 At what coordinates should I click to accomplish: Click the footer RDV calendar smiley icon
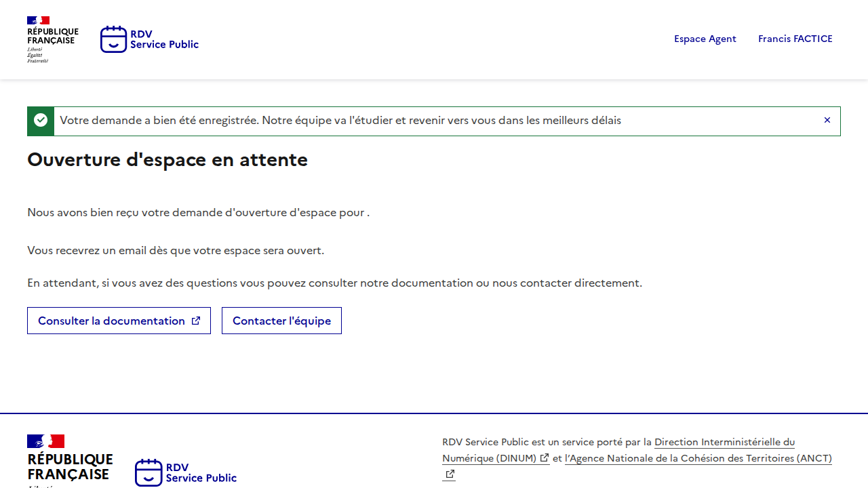point(149,472)
